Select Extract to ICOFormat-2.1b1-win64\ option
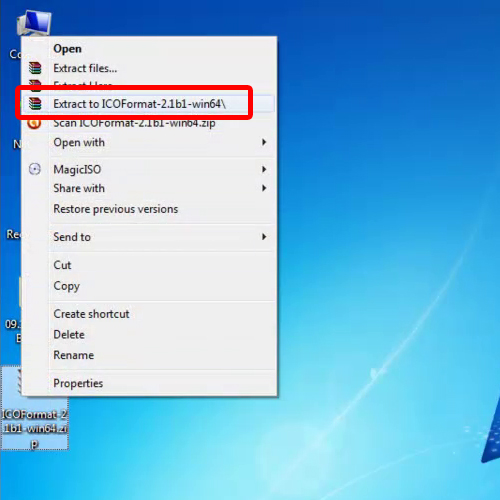Screen dimensions: 500x500 149,104
